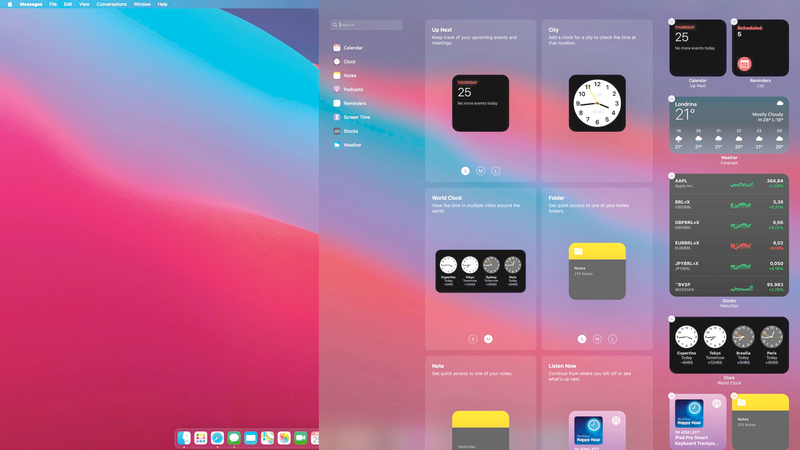Choose medium size for Up Next widget
This screenshot has height=450, width=800.
[480, 171]
